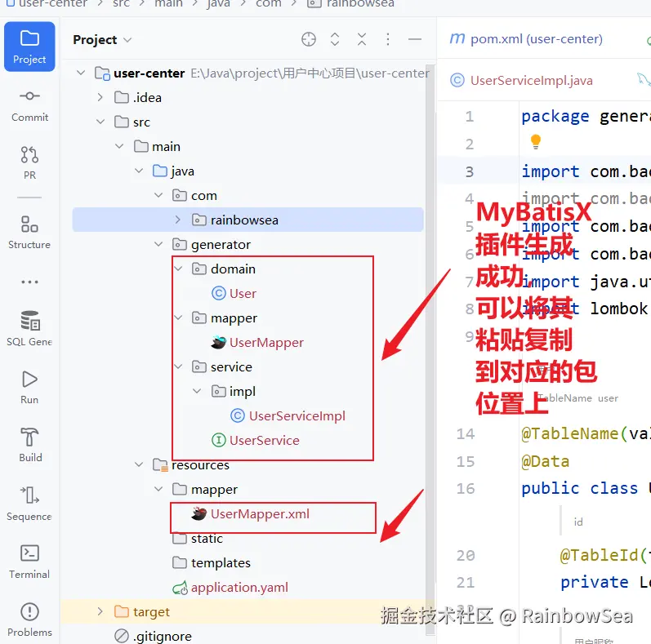
Task: Switch to UserServiceImpl.java tab
Action: 522,81
